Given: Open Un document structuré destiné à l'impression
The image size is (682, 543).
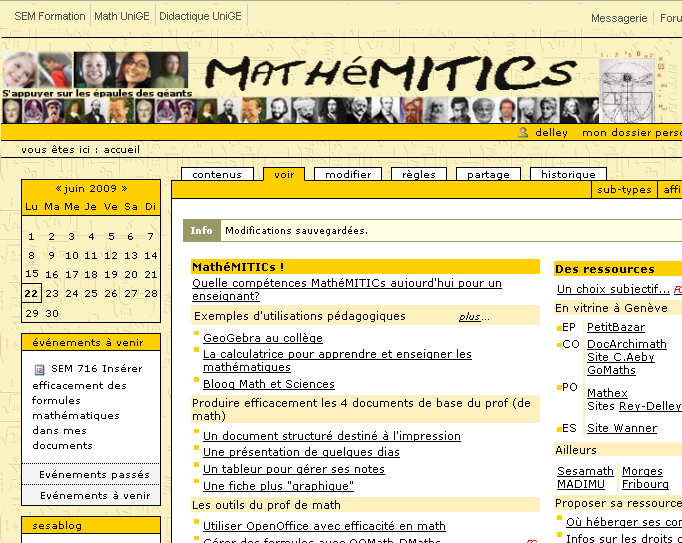Looking at the screenshot, I should coord(331,436).
